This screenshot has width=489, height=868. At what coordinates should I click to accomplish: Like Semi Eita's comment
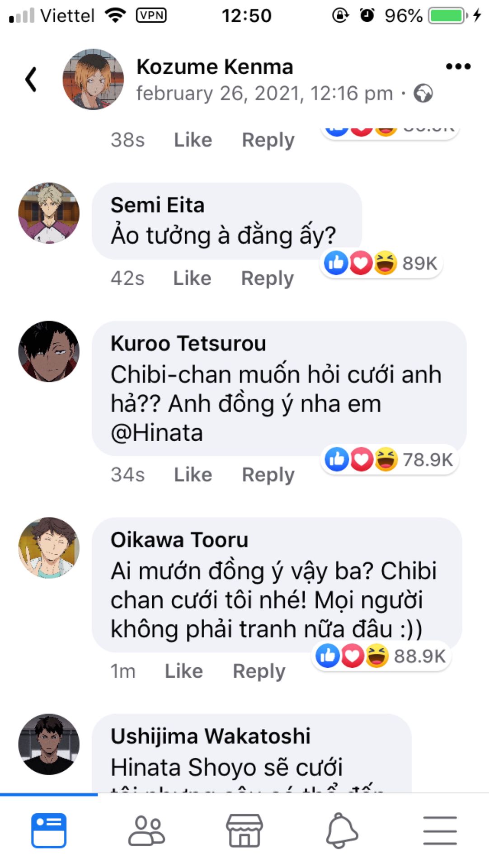pos(192,278)
